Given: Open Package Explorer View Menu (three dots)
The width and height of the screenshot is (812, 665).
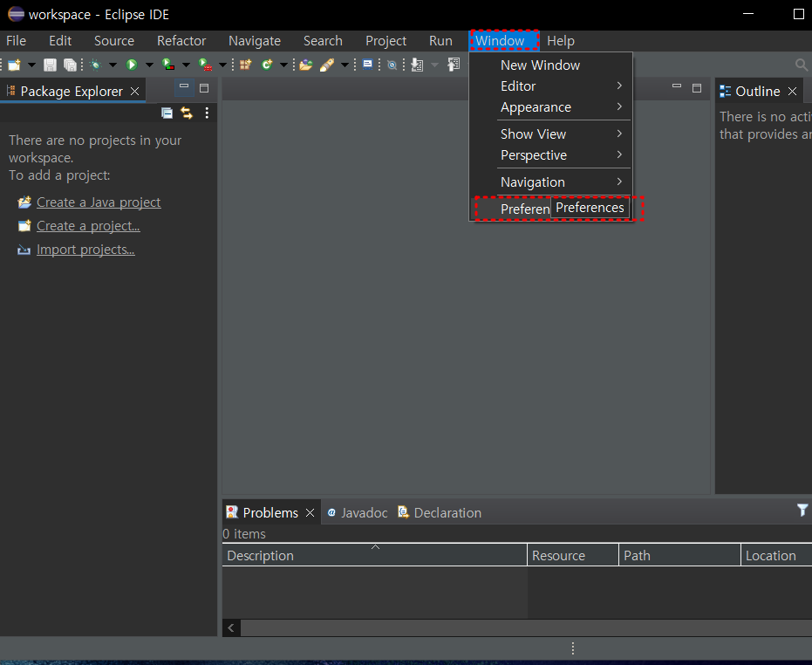Looking at the screenshot, I should click(207, 113).
